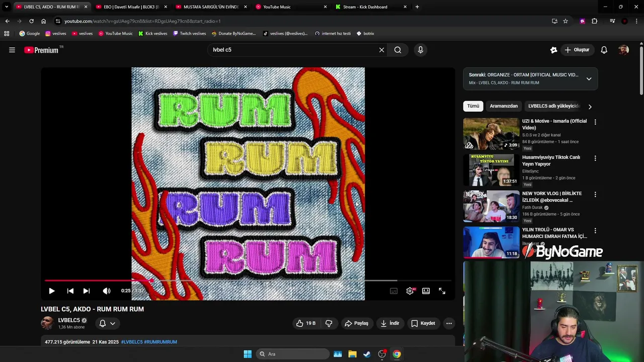Open NEW YORK VLOG video thumbnail
Image resolution: width=644 pixels, height=362 pixels.
tap(491, 206)
